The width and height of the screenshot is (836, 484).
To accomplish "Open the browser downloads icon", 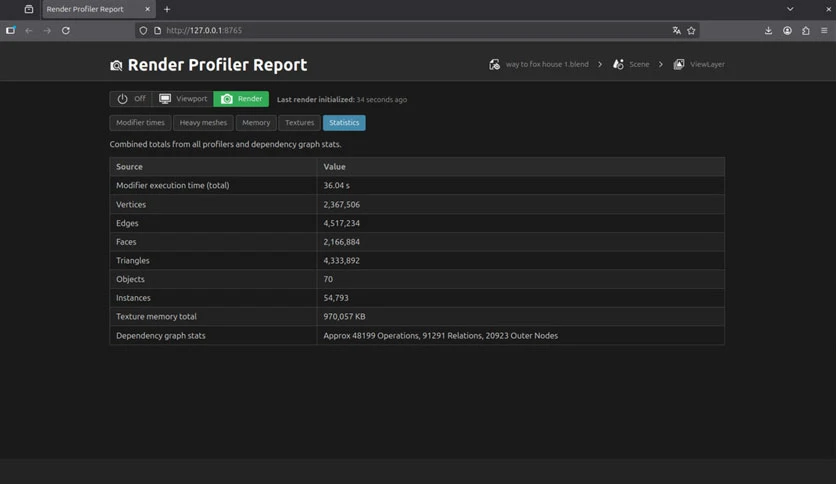I will 768,30.
